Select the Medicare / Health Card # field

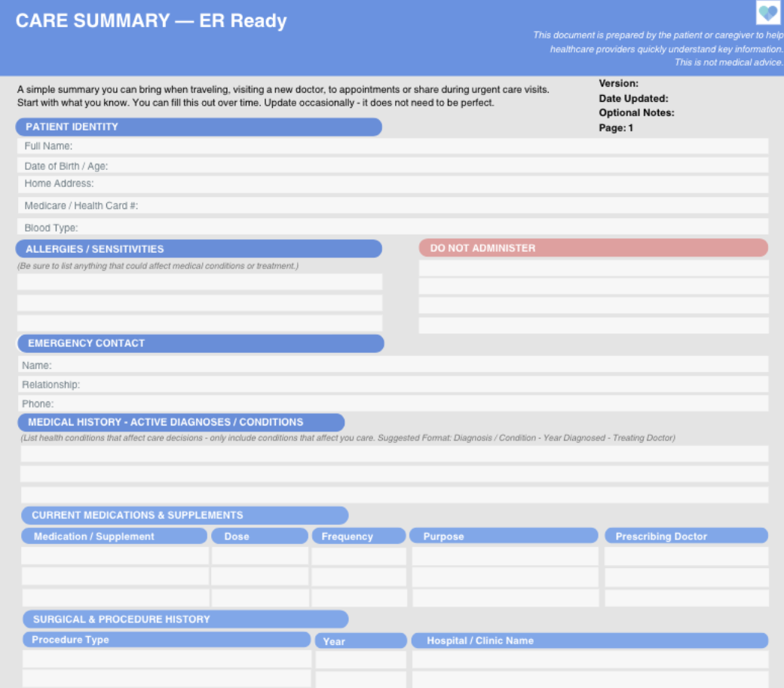coord(393,205)
